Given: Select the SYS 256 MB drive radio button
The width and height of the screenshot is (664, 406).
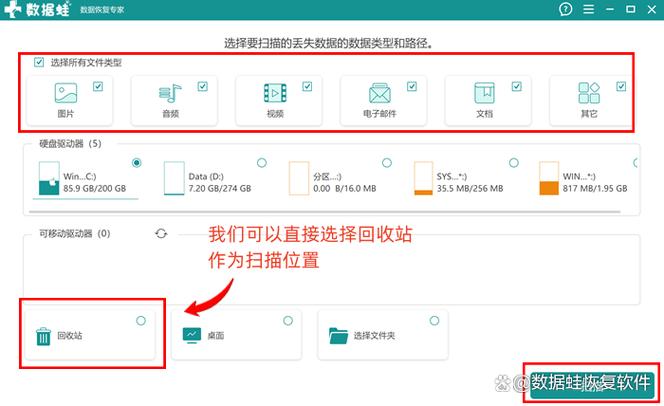Looking at the screenshot, I should click(x=513, y=163).
